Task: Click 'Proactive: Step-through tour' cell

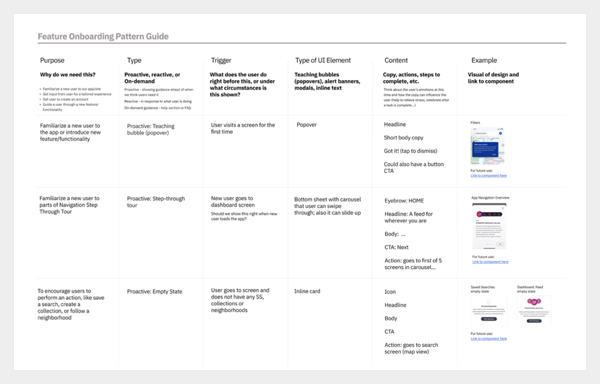Action: [156, 202]
